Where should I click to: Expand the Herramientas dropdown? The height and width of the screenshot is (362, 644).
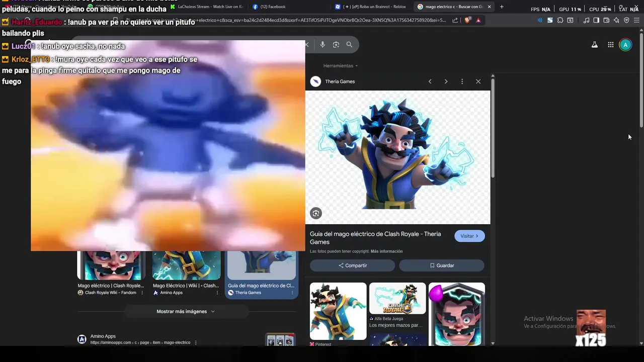pyautogui.click(x=341, y=66)
